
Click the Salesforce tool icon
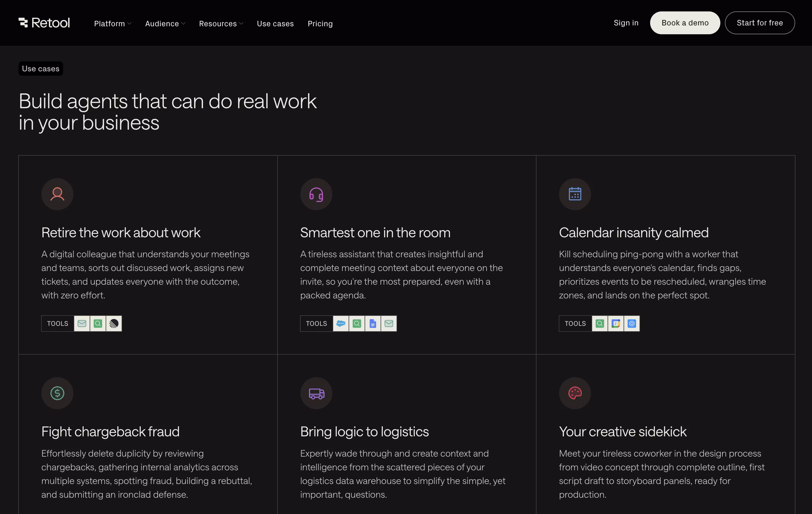click(341, 324)
